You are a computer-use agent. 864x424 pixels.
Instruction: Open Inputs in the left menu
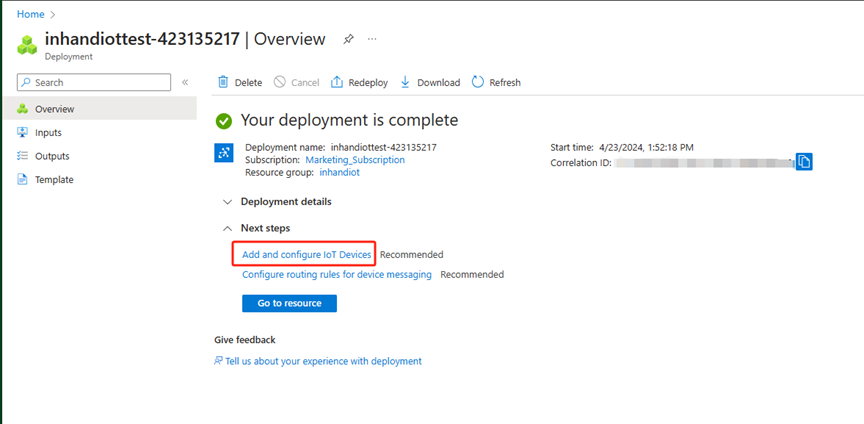pos(48,132)
